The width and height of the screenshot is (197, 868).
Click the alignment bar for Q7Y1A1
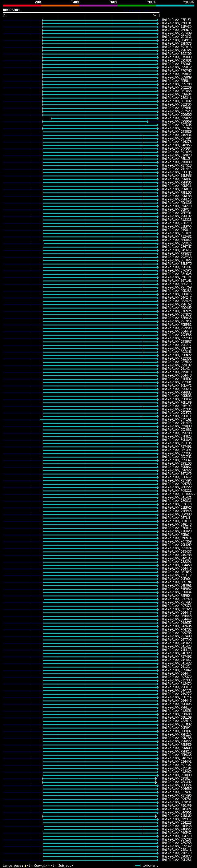[99, 419]
